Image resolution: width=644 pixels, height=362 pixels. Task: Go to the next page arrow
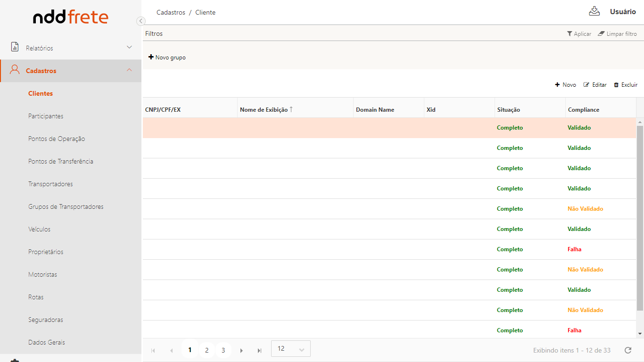(x=241, y=351)
